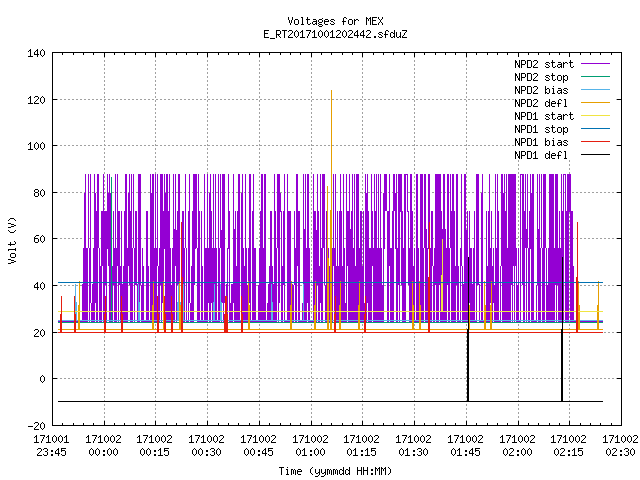Click the black line sample beside NPD1 defl
Screen dimensions: 640x480
point(596,155)
